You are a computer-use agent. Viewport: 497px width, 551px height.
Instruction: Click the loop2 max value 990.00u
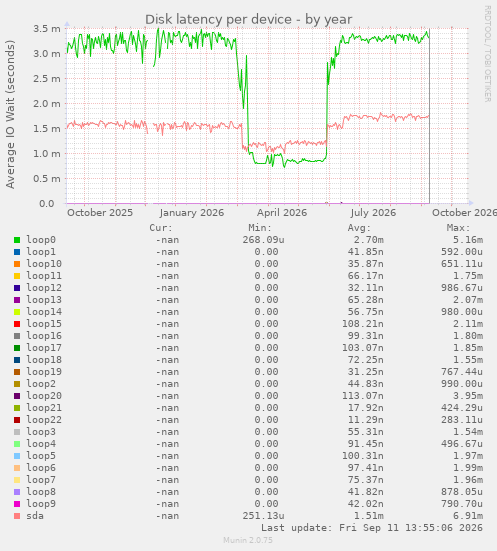point(462,384)
